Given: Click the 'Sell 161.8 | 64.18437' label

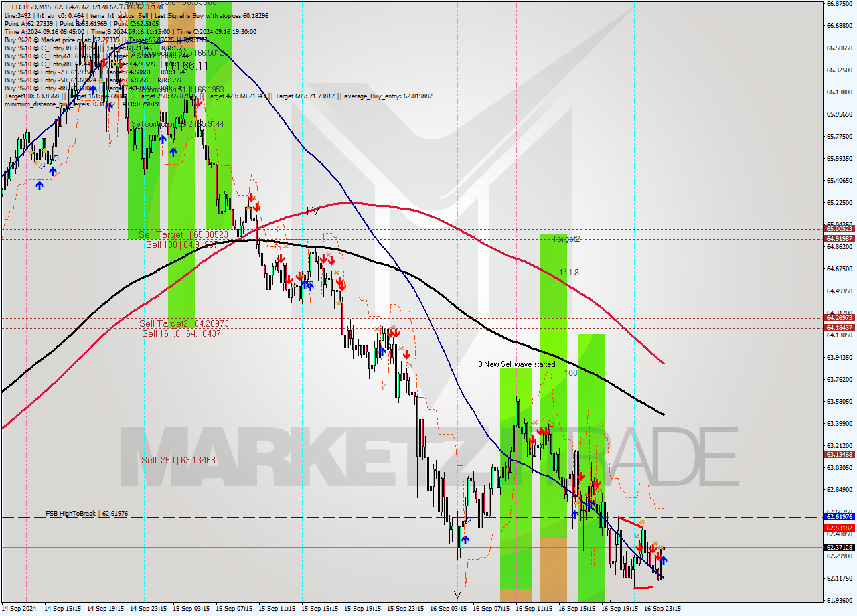Looking at the screenshot, I should pos(181,333).
